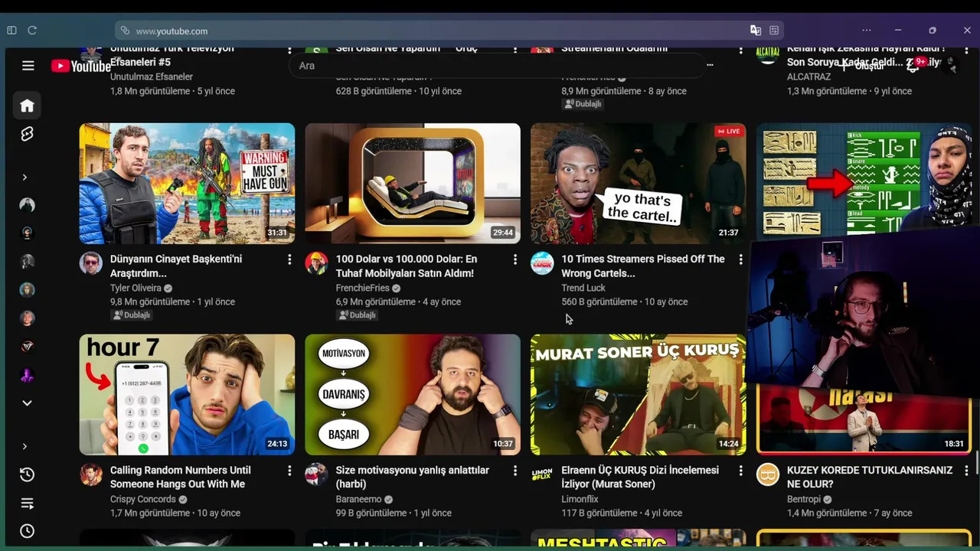Viewport: 980px width, 551px height.
Task: Go to YouTube Home in sidebar
Action: 27,106
